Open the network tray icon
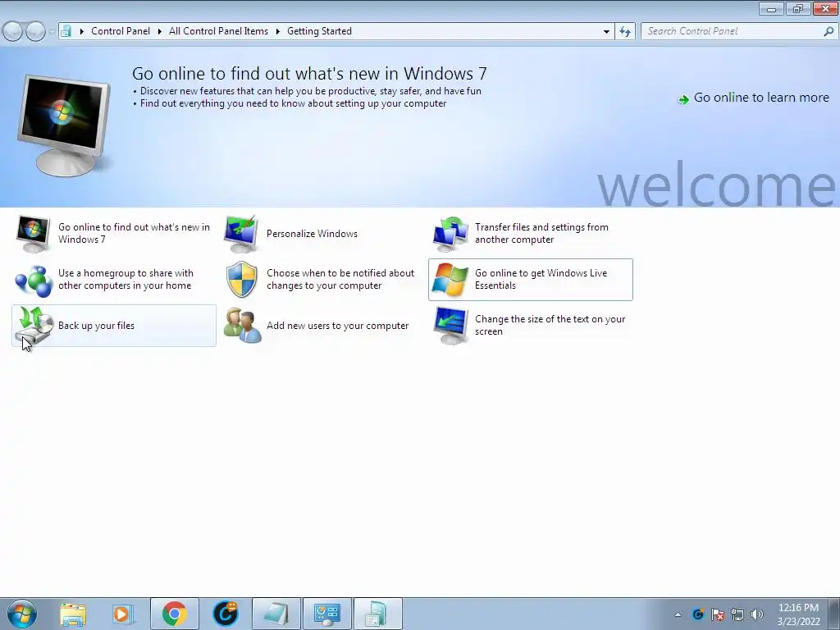Image resolution: width=840 pixels, height=630 pixels. pos(737,614)
